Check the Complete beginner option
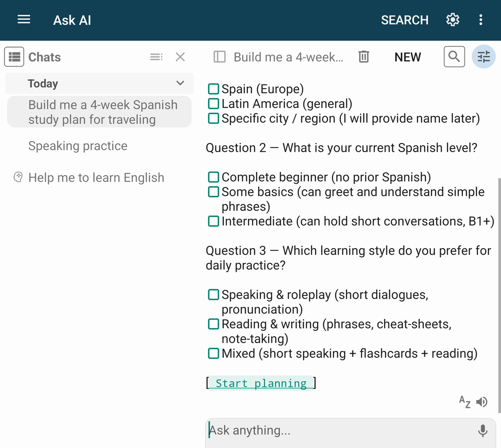 (x=213, y=177)
